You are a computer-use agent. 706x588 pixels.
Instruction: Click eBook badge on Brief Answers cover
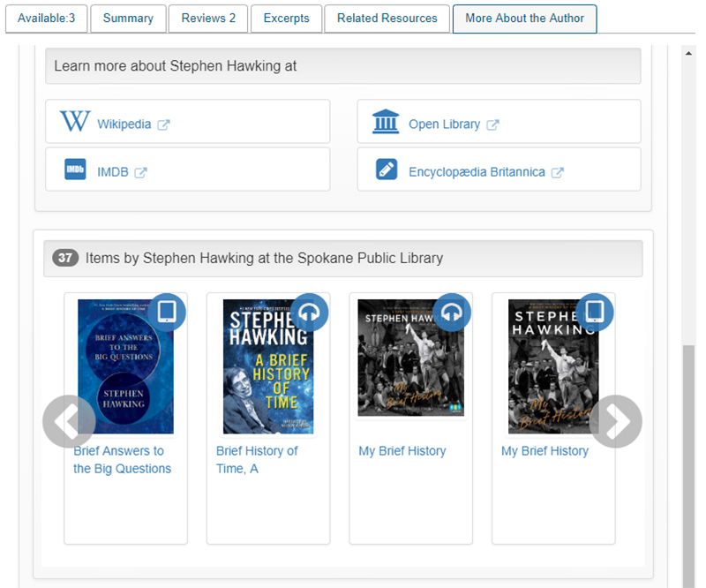pos(167,312)
